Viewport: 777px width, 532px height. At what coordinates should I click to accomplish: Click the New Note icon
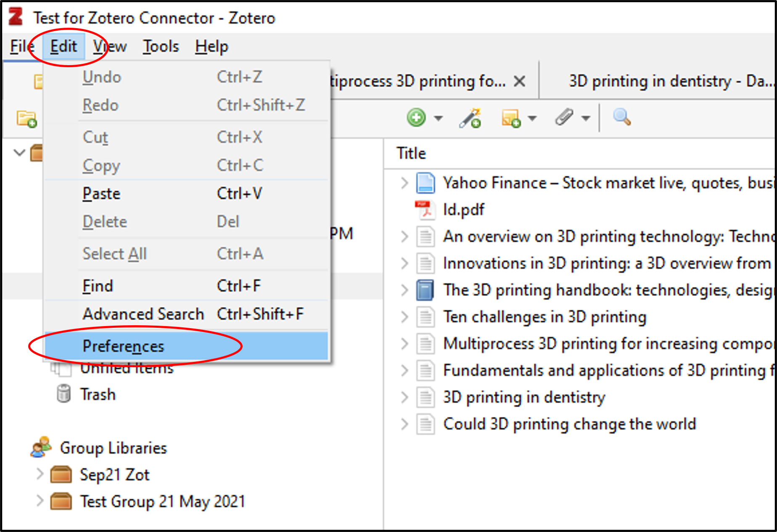pos(511,118)
